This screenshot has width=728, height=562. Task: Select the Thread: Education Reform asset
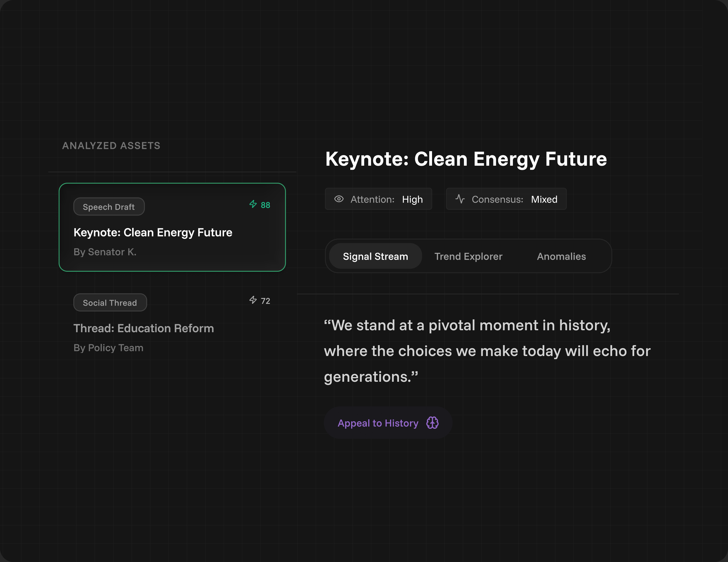point(144,328)
